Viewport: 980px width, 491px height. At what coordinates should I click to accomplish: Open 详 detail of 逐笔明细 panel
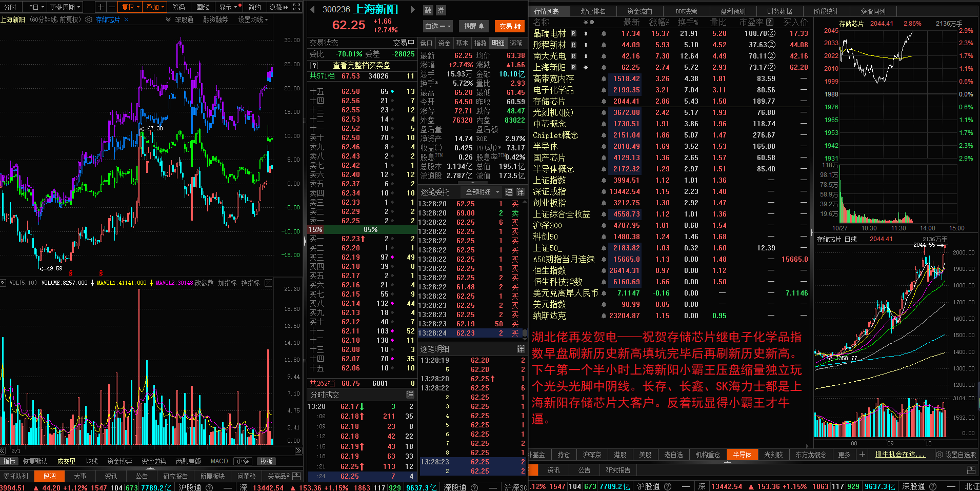click(521, 349)
